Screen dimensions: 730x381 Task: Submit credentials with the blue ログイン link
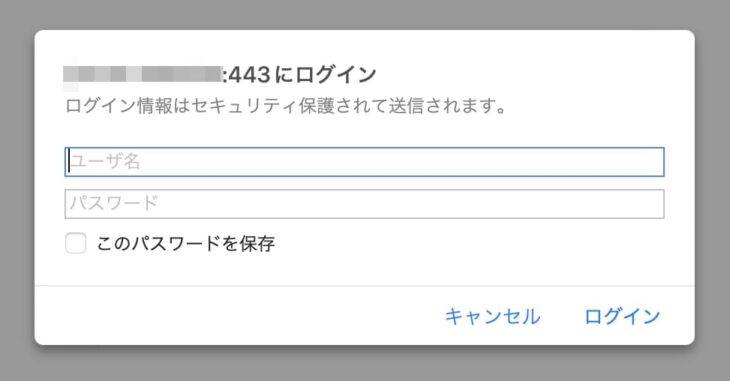(x=622, y=317)
